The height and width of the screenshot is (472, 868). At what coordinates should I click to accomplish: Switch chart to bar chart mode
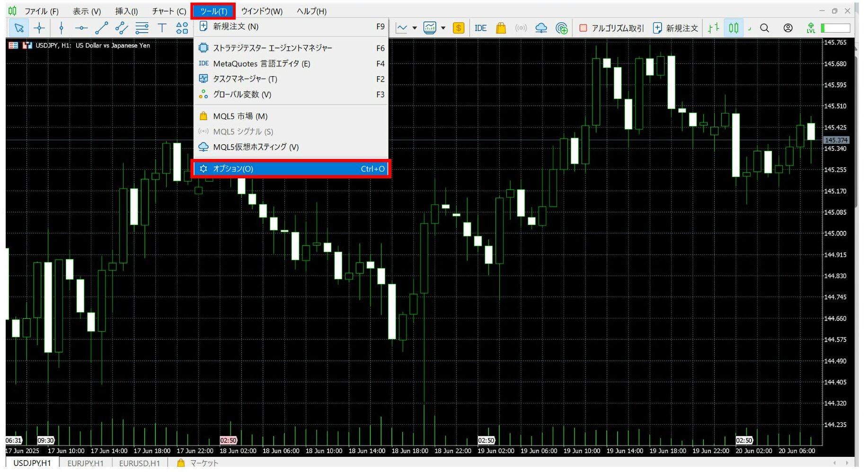tap(713, 28)
